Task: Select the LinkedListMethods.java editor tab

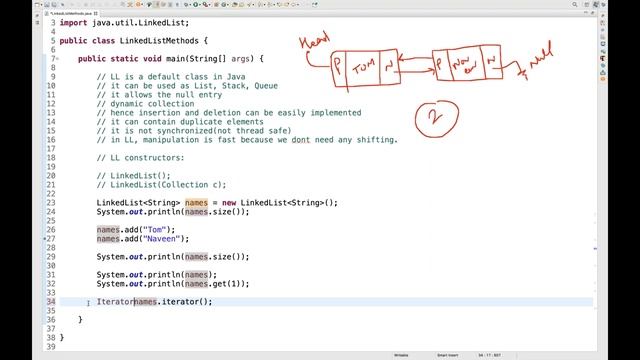Action: point(71,13)
